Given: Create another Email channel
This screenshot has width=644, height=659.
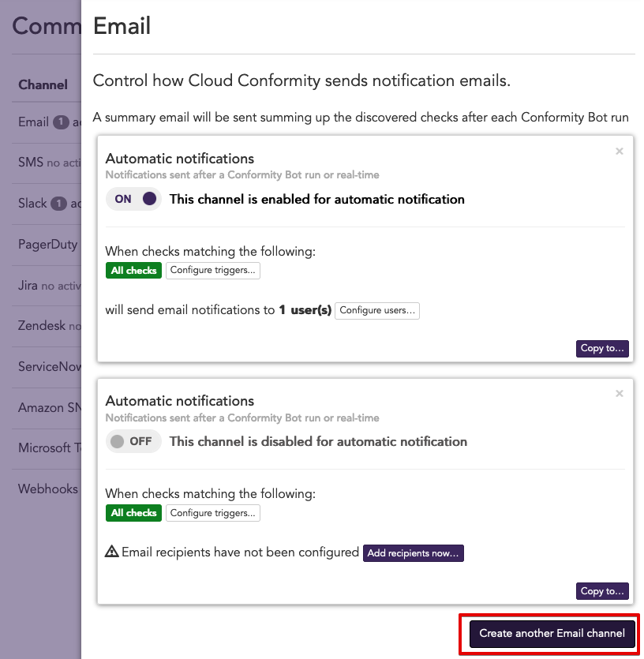Looking at the screenshot, I should pos(552,634).
